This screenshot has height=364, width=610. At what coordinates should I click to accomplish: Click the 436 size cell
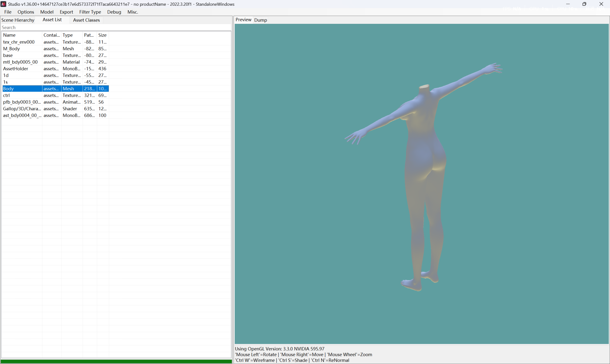(x=102, y=69)
